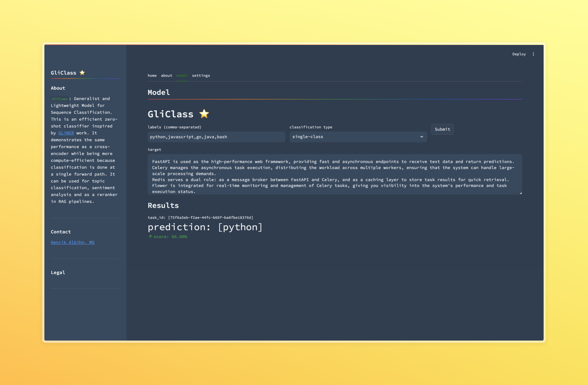Click the classification type label
This screenshot has width=588, height=385.
[311, 127]
